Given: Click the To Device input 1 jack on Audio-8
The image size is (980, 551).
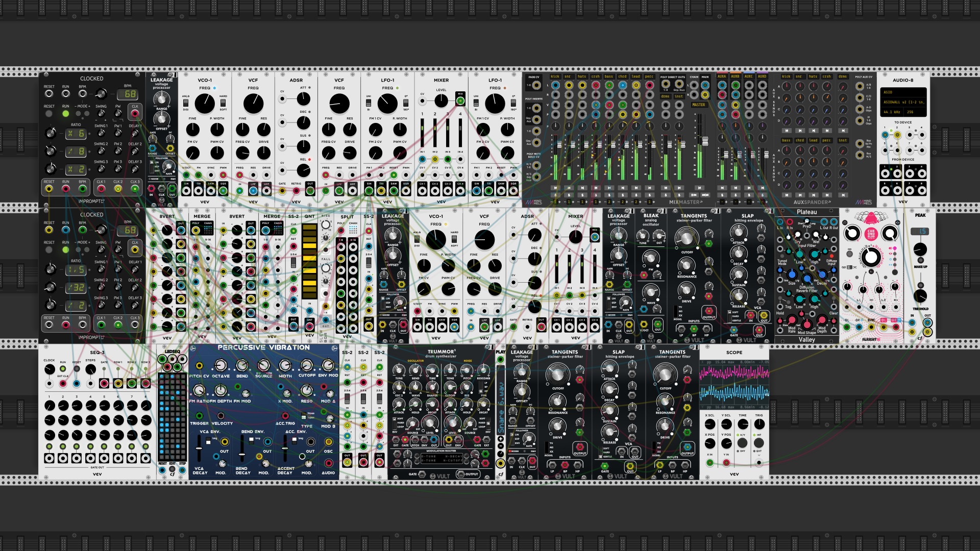Looking at the screenshot, I should tap(885, 135).
